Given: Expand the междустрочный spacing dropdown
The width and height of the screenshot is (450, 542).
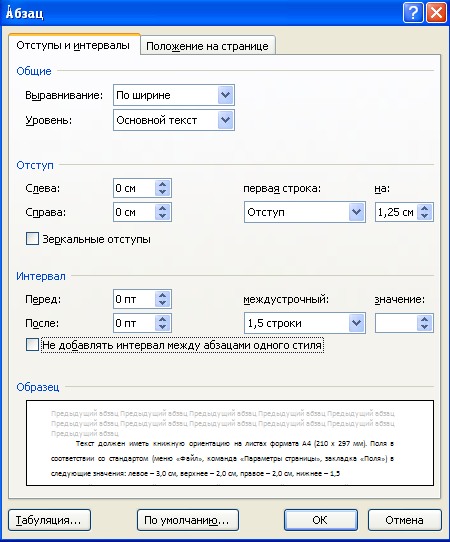Looking at the screenshot, I should 357,323.
